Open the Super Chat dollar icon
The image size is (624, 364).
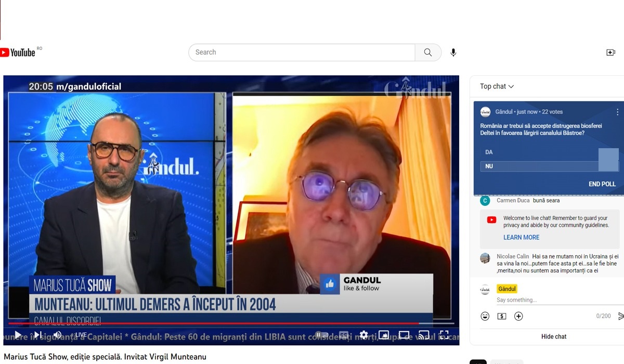(502, 316)
